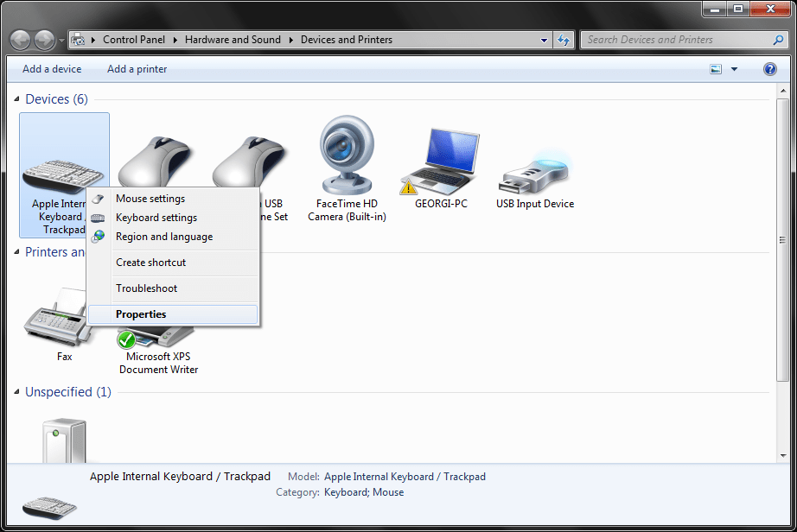Click the Add a device button
797x532 pixels.
[51, 68]
